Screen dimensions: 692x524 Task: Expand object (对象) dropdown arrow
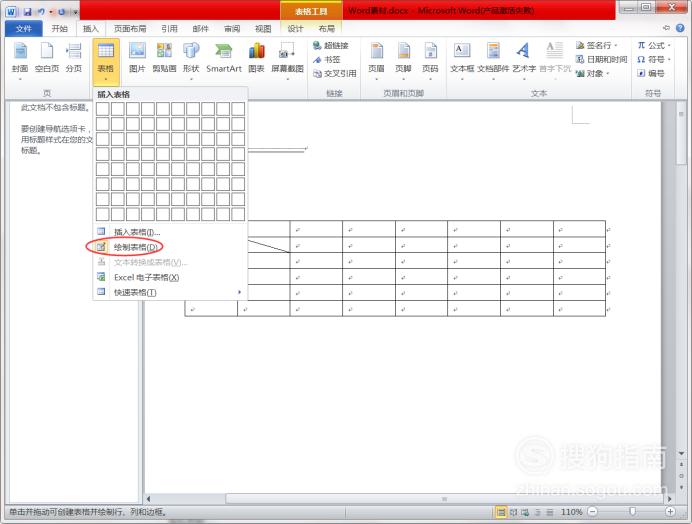[x=608, y=74]
